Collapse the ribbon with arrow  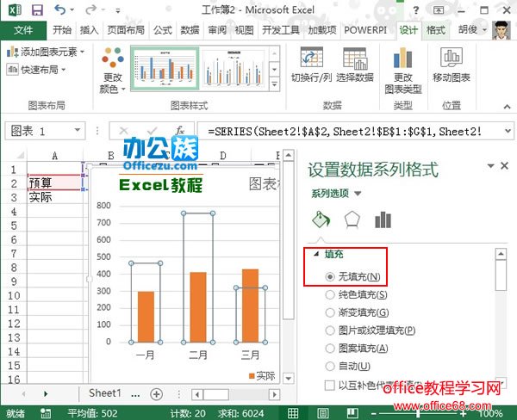coord(508,107)
